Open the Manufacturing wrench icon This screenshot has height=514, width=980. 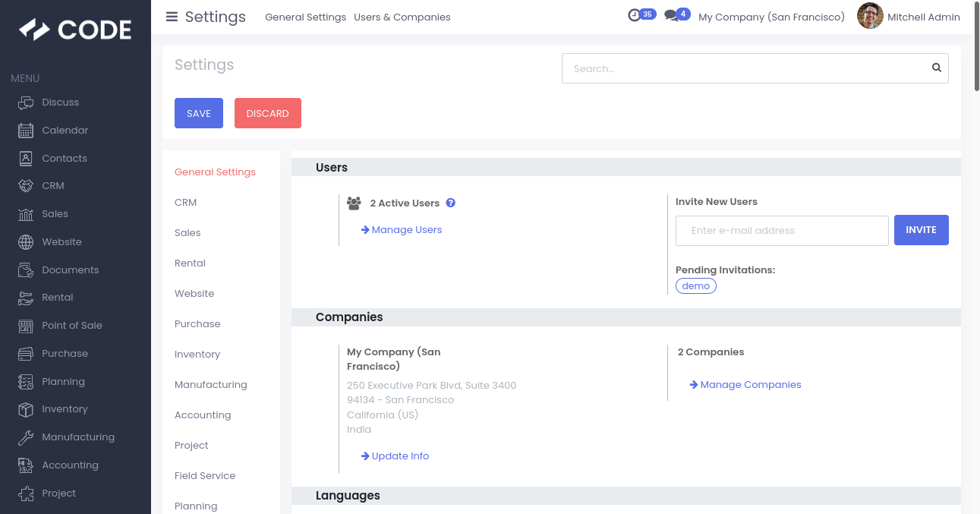(x=26, y=437)
